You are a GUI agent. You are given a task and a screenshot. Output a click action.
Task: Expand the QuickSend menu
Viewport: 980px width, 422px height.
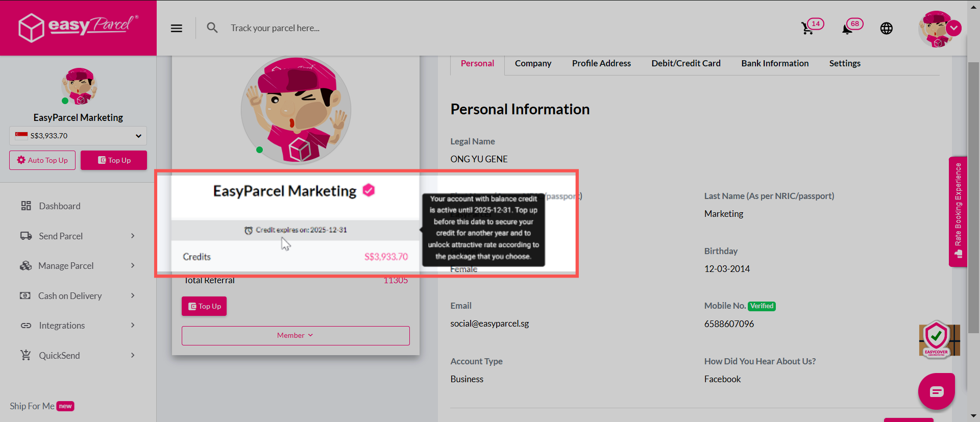[78, 356]
